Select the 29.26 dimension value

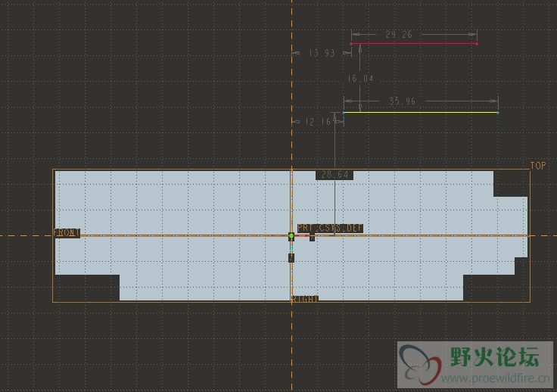[399, 35]
